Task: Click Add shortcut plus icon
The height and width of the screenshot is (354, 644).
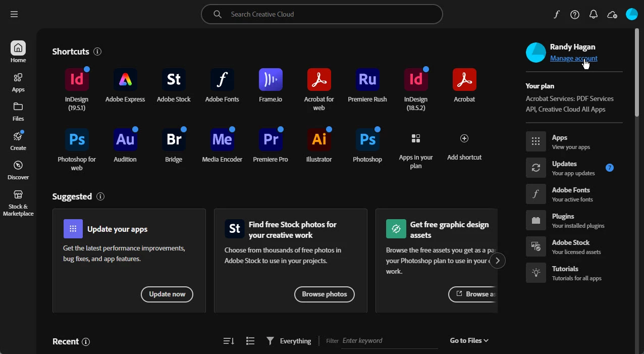Action: [x=464, y=138]
